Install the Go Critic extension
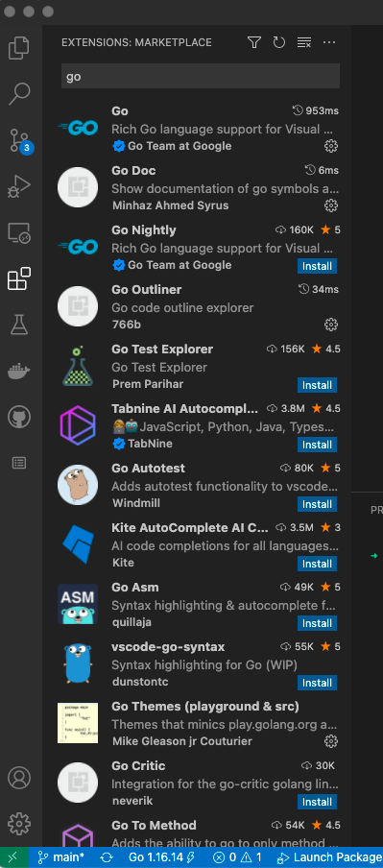 (x=317, y=802)
